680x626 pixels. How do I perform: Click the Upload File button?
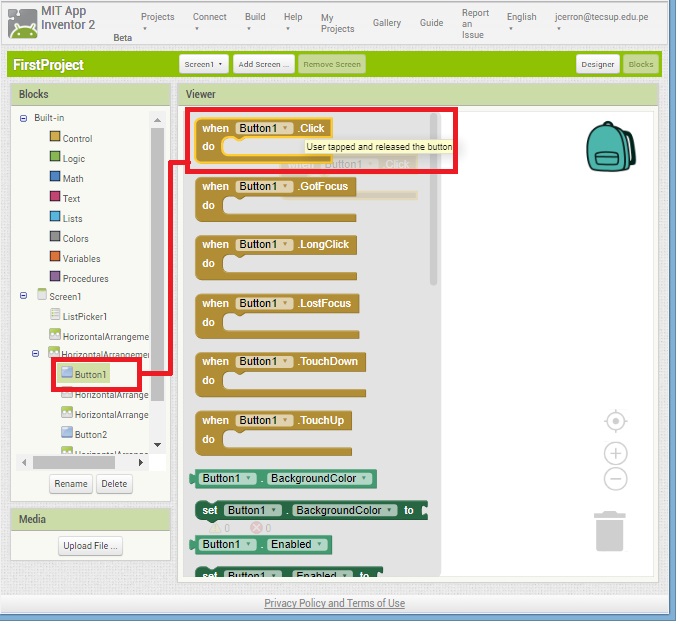(x=90, y=546)
